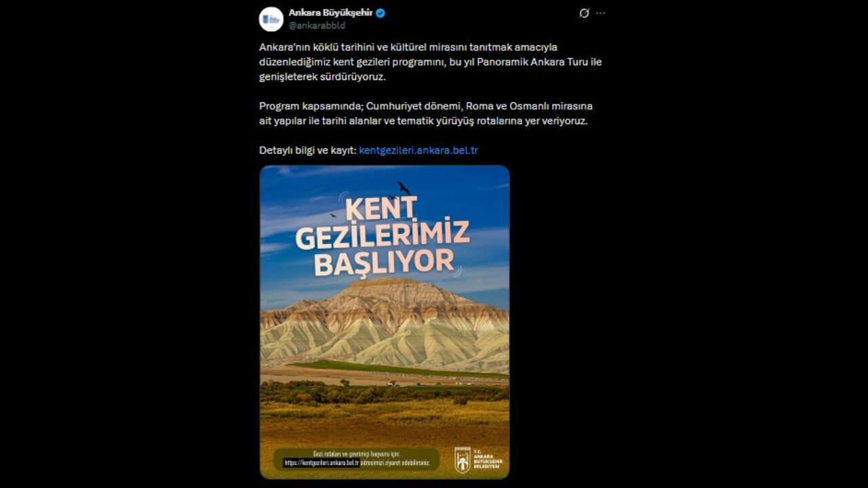This screenshot has width=868, height=488.
Task: Click the paragraph starting Program kapsamında
Action: click(426, 114)
